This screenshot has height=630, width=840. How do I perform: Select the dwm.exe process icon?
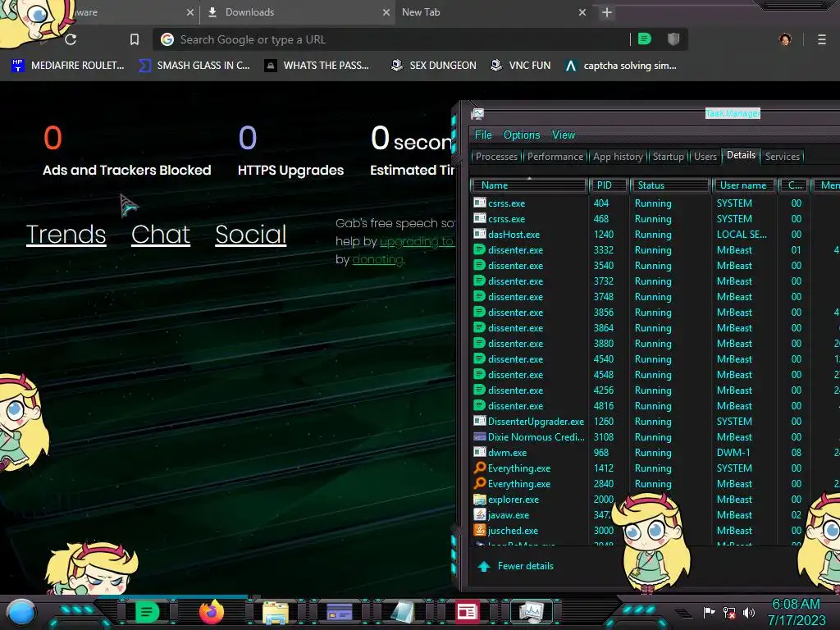(x=479, y=452)
